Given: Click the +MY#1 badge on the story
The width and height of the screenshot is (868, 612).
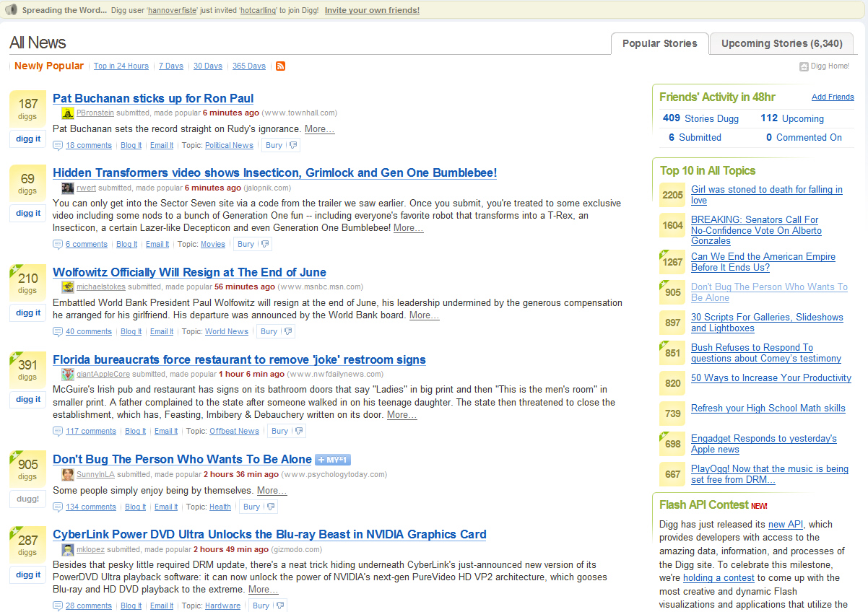Looking at the screenshot, I should 333,460.
